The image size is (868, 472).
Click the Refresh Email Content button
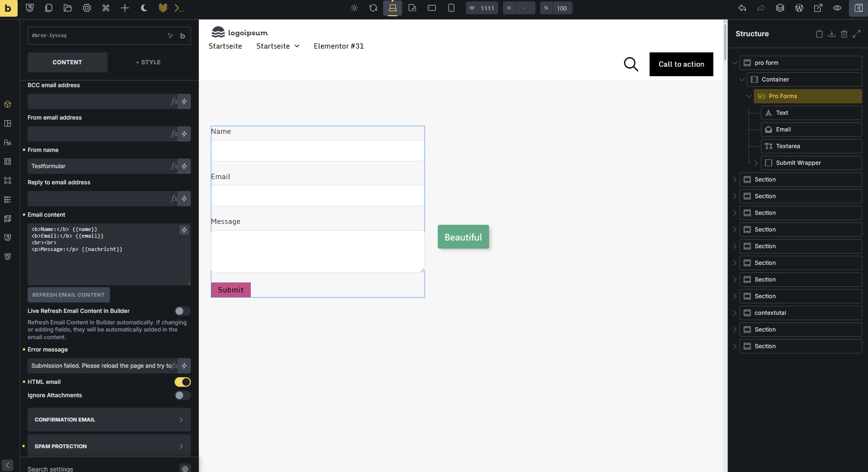pyautogui.click(x=69, y=295)
